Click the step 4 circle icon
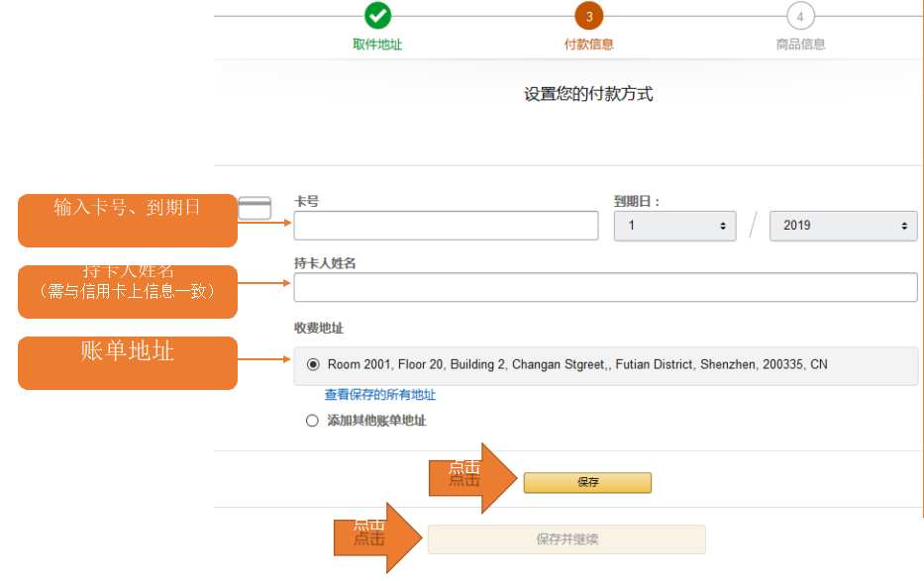 point(800,16)
